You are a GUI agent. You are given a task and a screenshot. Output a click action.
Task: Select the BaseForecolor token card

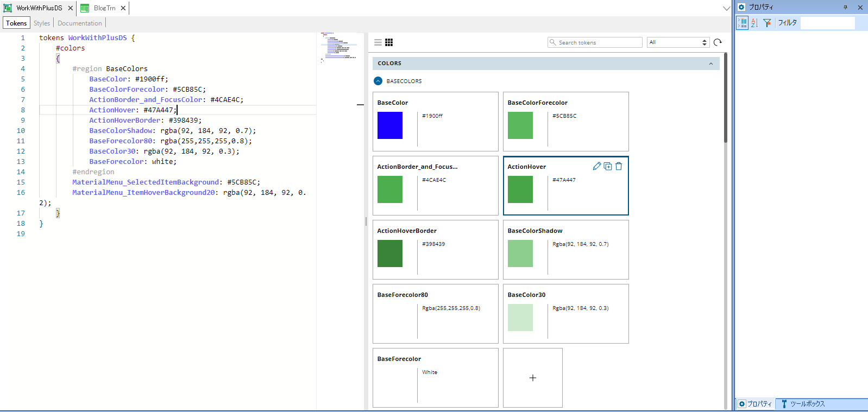(436, 378)
